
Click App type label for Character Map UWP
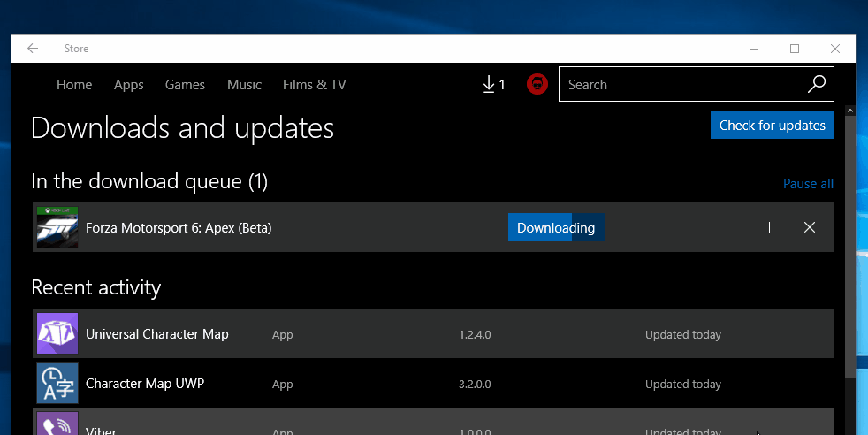[x=282, y=385]
